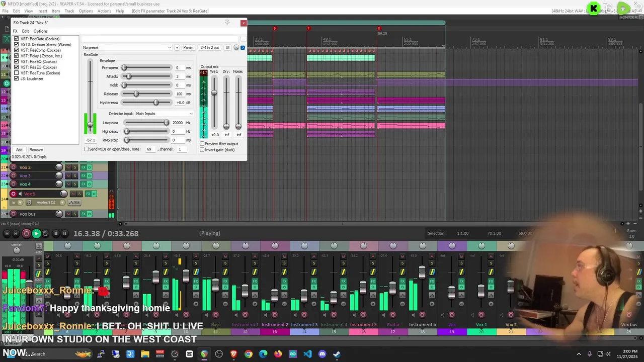Open the Actions menu in REAPER
Viewport: 644px width, 362px height.
click(x=104, y=11)
